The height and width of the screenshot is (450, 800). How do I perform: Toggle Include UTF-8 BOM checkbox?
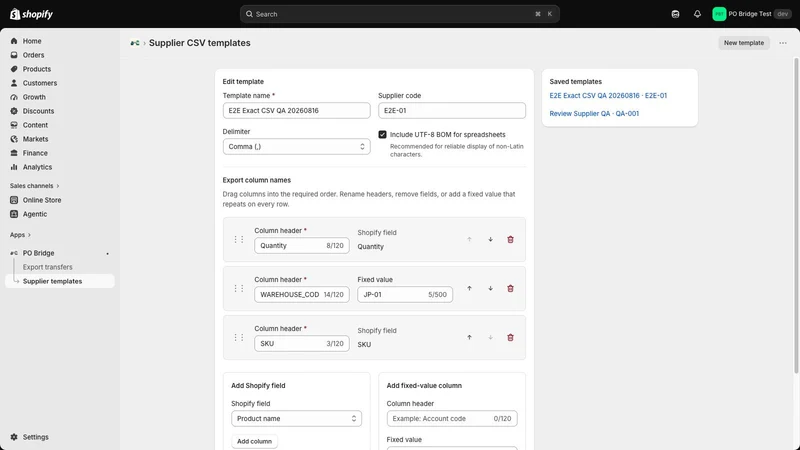pyautogui.click(x=382, y=135)
